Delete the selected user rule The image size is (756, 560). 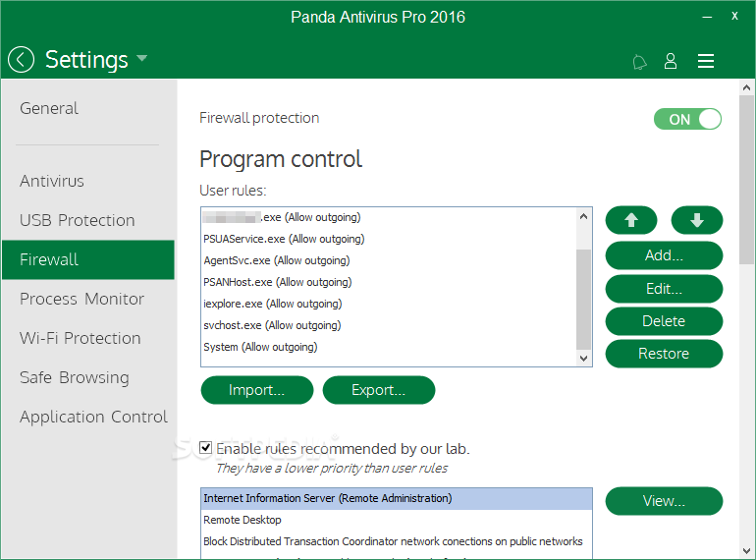tap(664, 321)
